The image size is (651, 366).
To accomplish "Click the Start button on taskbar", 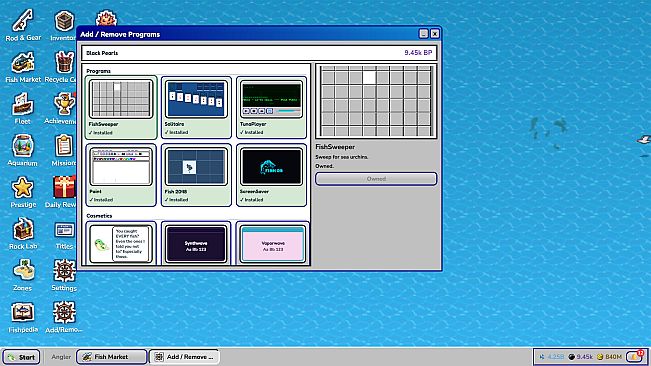I will click(x=22, y=357).
